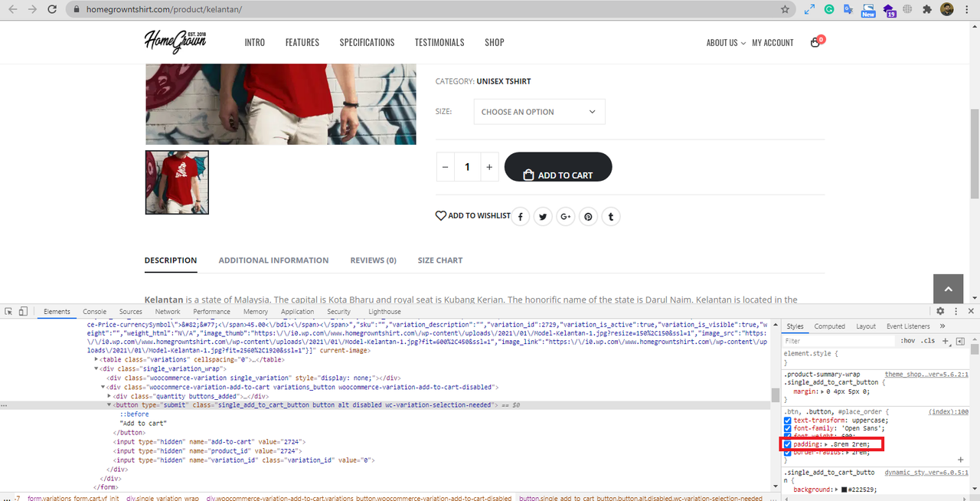Uncheck the text-transform property checkbox
The width and height of the screenshot is (980, 501).
(788, 421)
